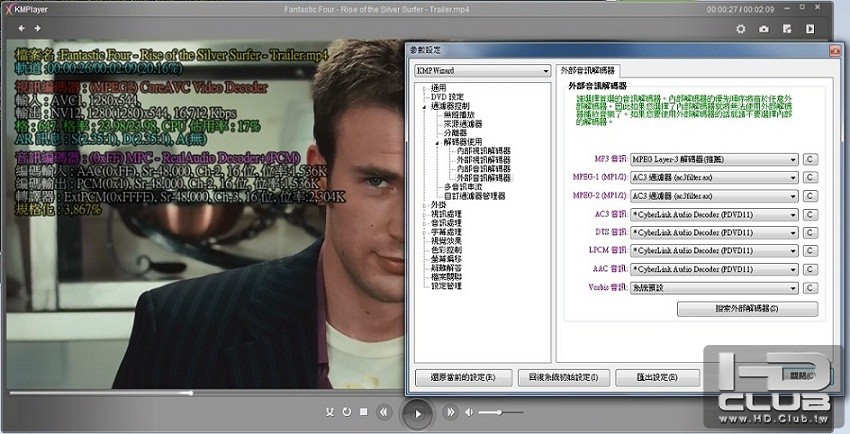This screenshot has width=850, height=434.
Task: Toggle the repeat icon in playback bar
Action: point(347,412)
